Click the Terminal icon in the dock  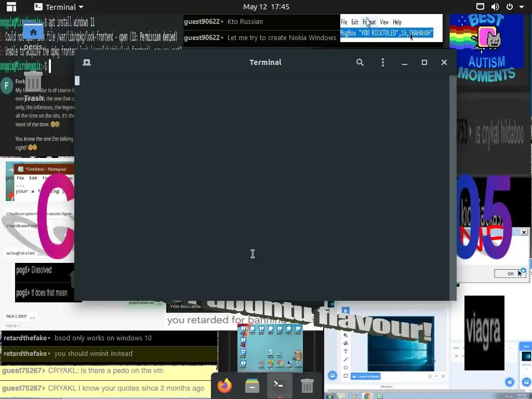(x=280, y=386)
